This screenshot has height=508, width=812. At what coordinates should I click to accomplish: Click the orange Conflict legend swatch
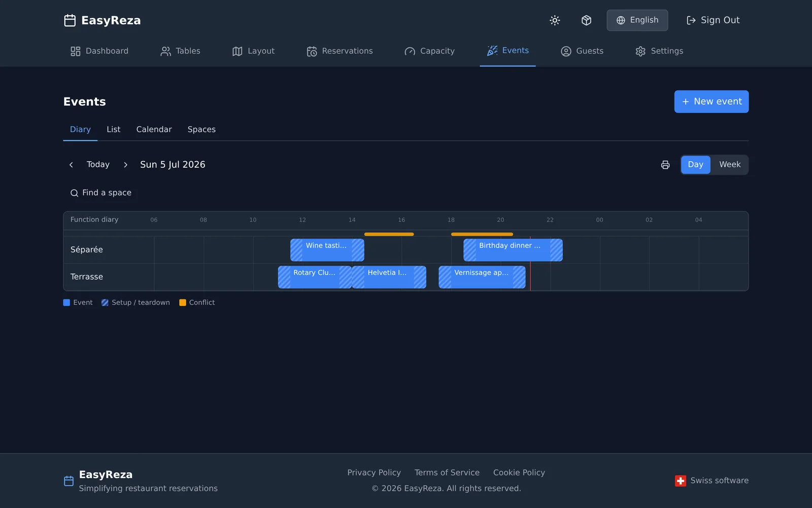tap(183, 303)
